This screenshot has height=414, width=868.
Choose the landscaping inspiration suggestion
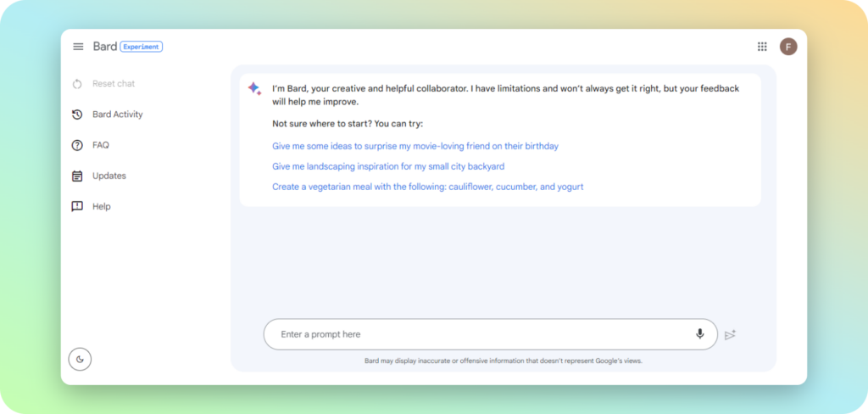(388, 166)
